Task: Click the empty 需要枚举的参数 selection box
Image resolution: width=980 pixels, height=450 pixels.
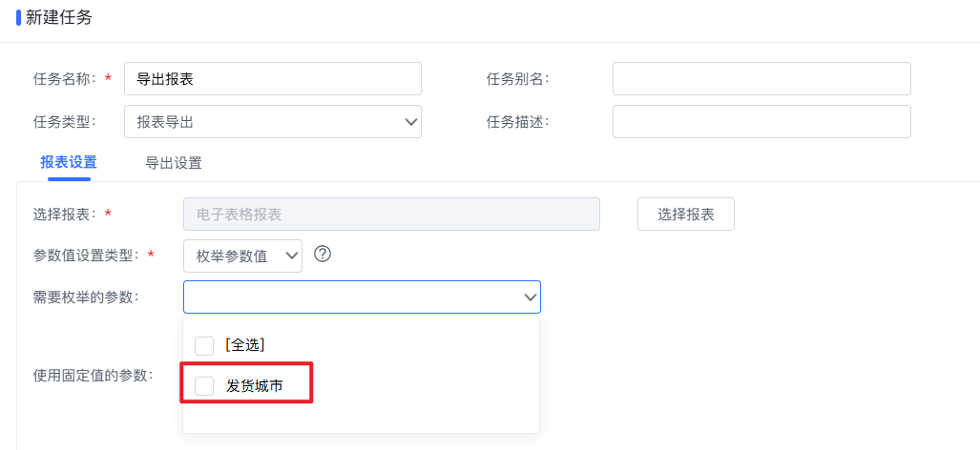Action: [x=362, y=297]
